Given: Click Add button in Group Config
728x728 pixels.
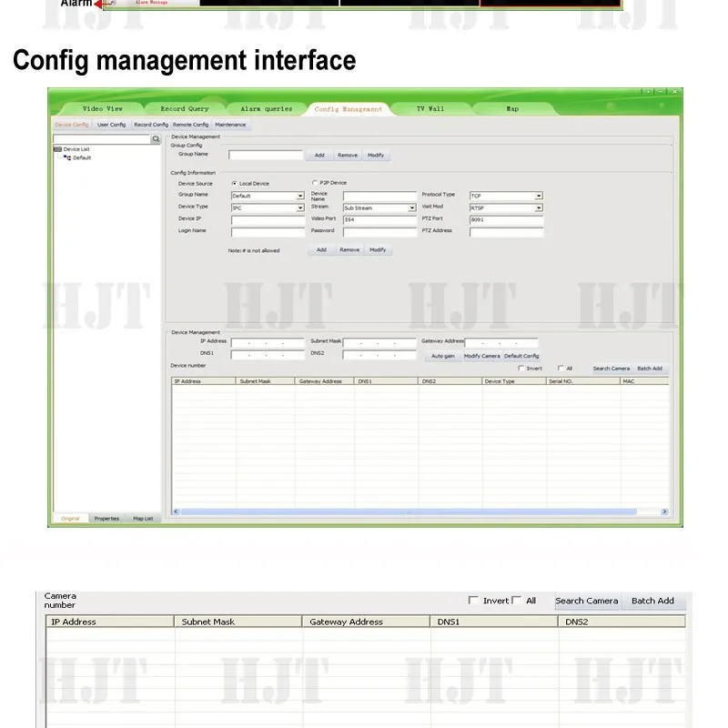Looking at the screenshot, I should [x=319, y=155].
